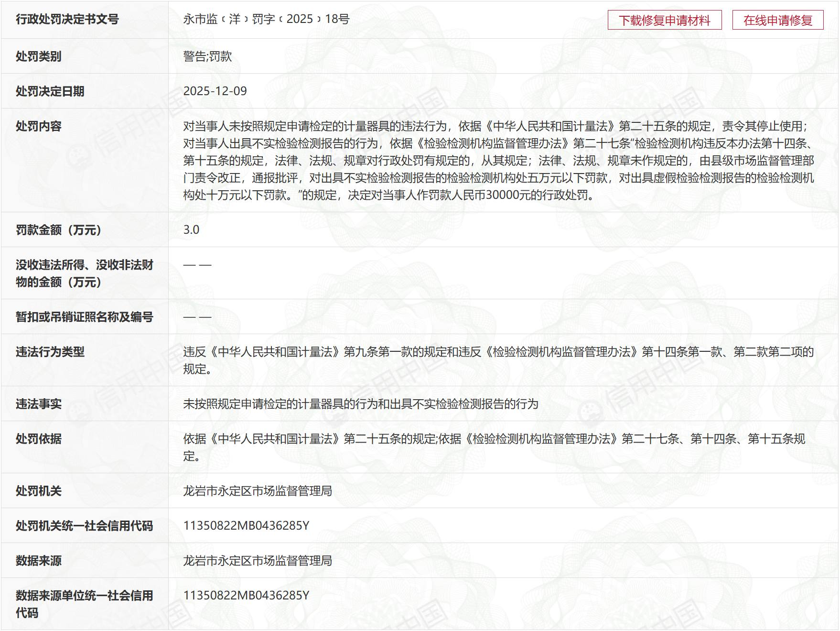Click the source name in the 数据来源 row
This screenshot has height=631, width=840.
click(257, 561)
